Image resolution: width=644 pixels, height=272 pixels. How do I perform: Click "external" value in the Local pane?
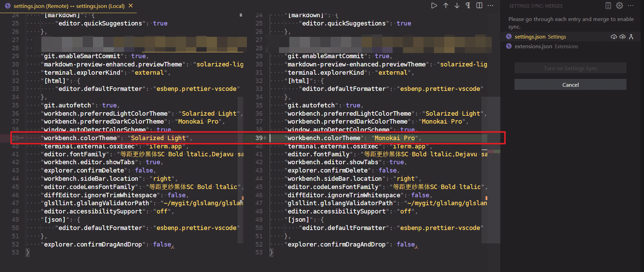click(393, 73)
